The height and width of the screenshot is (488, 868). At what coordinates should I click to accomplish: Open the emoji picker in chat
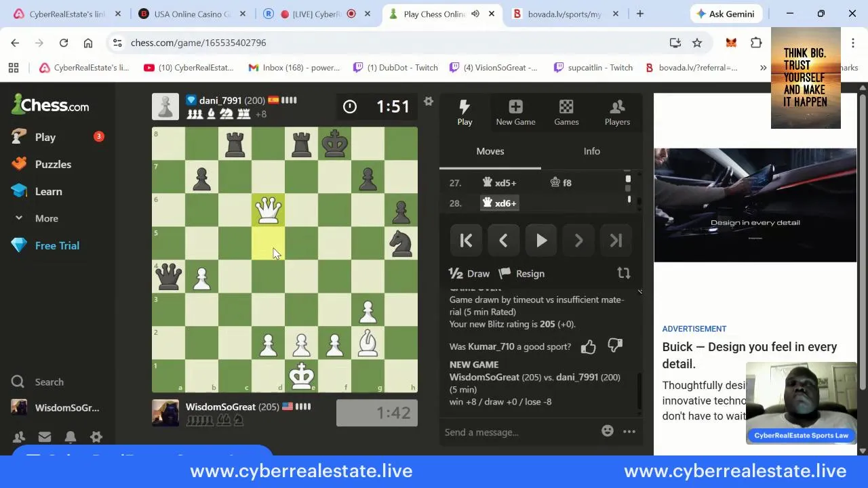pos(607,431)
